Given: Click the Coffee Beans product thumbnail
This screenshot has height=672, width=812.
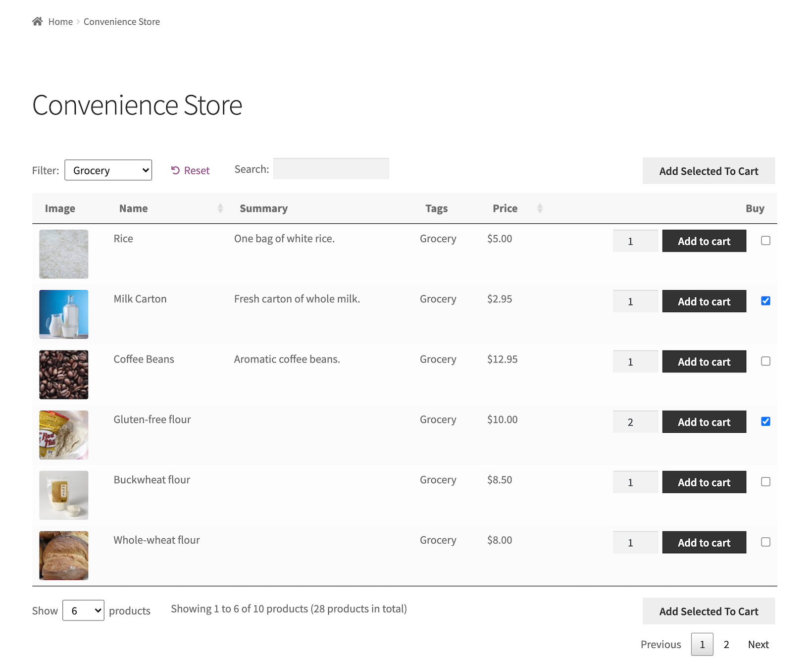Looking at the screenshot, I should coord(64,375).
